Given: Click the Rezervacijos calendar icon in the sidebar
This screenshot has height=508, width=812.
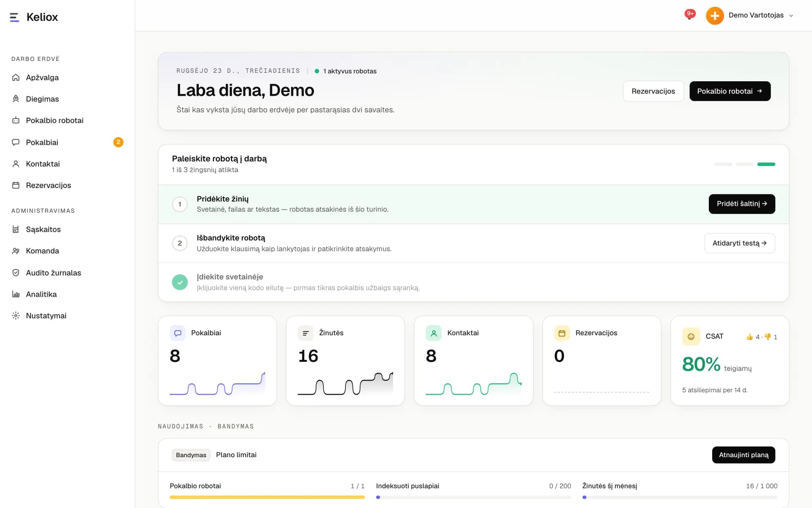Looking at the screenshot, I should point(16,185).
